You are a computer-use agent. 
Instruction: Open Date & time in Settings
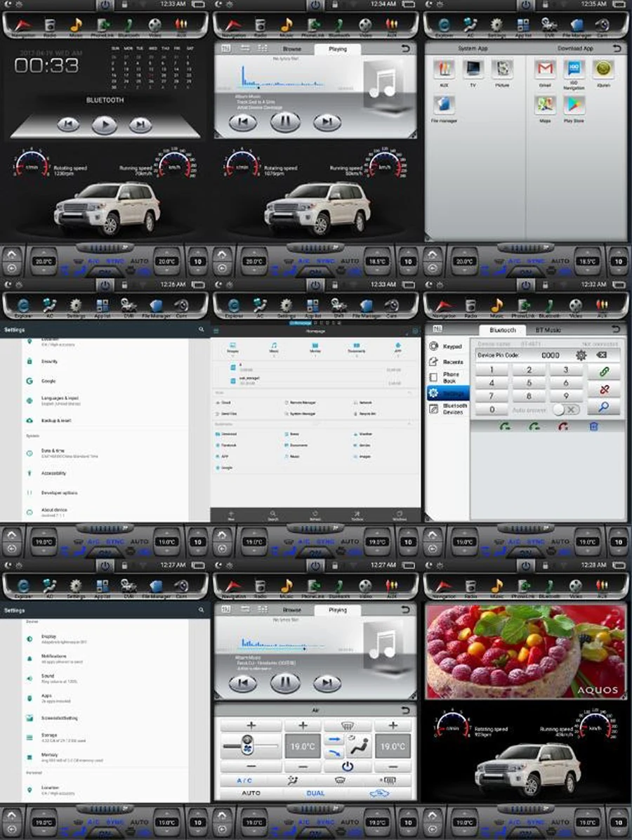[105, 453]
